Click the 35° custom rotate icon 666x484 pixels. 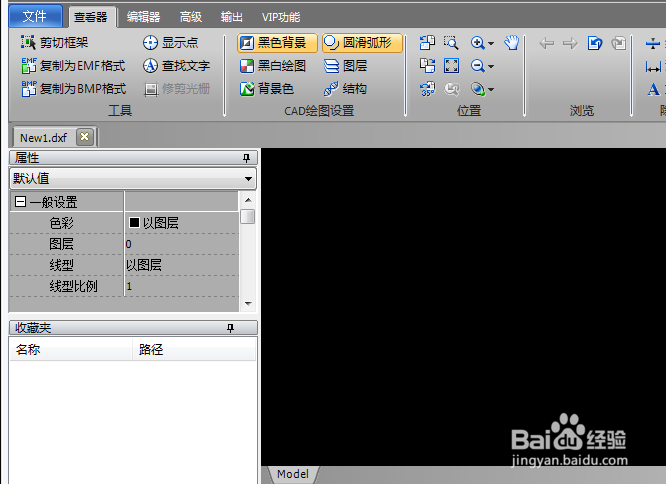pyautogui.click(x=427, y=89)
